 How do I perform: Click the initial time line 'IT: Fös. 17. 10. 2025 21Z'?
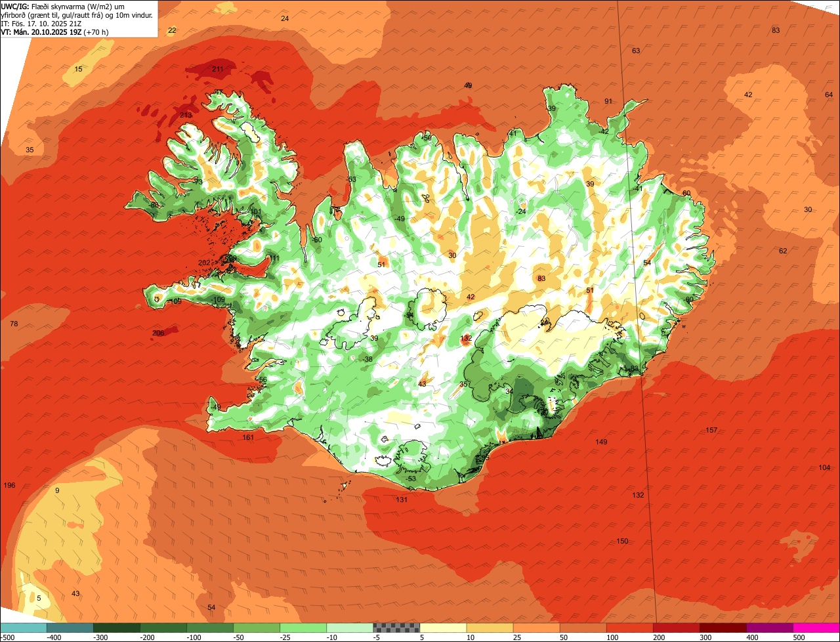(x=41, y=23)
